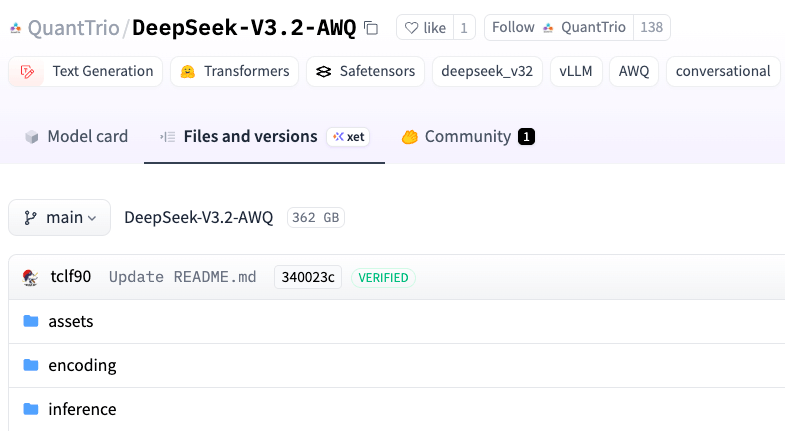Select the vLLM tag
Viewport: 785px width, 431px height.
576,72
